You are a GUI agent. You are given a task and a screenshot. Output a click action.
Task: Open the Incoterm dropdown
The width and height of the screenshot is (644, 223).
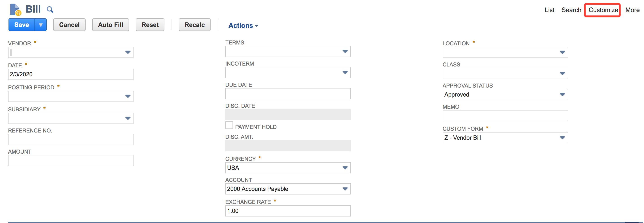pos(345,73)
